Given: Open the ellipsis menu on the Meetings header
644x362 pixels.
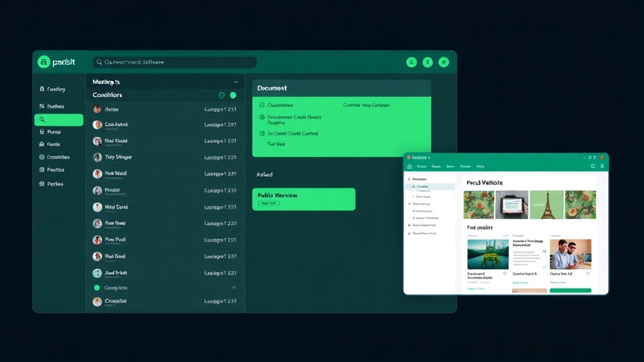Looking at the screenshot, I should tap(235, 82).
